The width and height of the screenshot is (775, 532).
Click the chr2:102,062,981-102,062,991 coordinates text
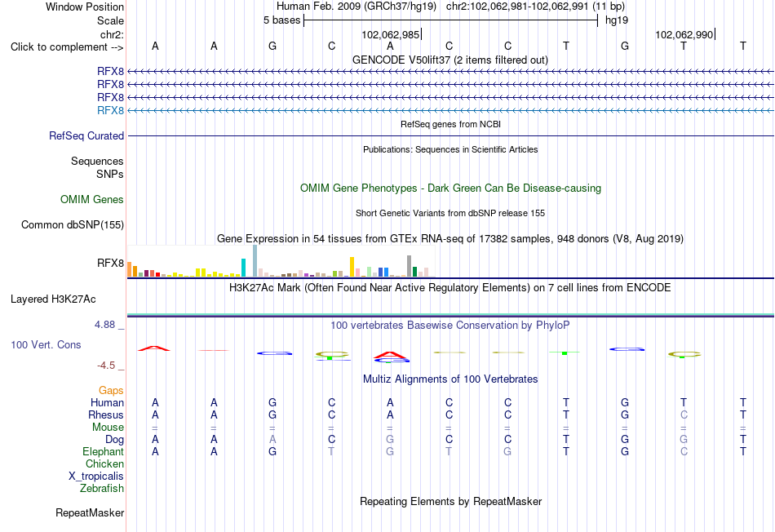[517, 7]
